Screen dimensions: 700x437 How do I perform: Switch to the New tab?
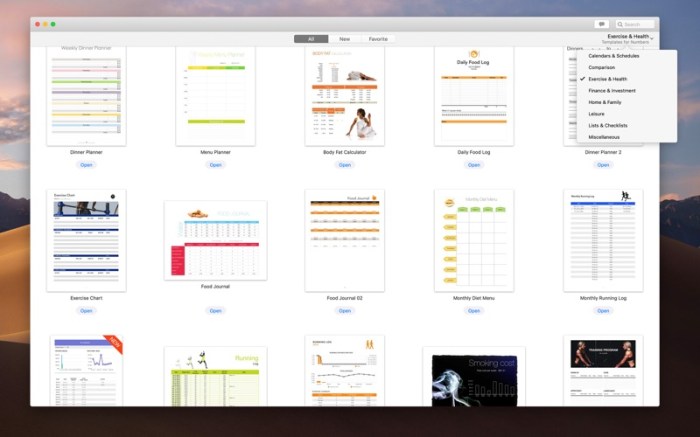tap(345, 39)
